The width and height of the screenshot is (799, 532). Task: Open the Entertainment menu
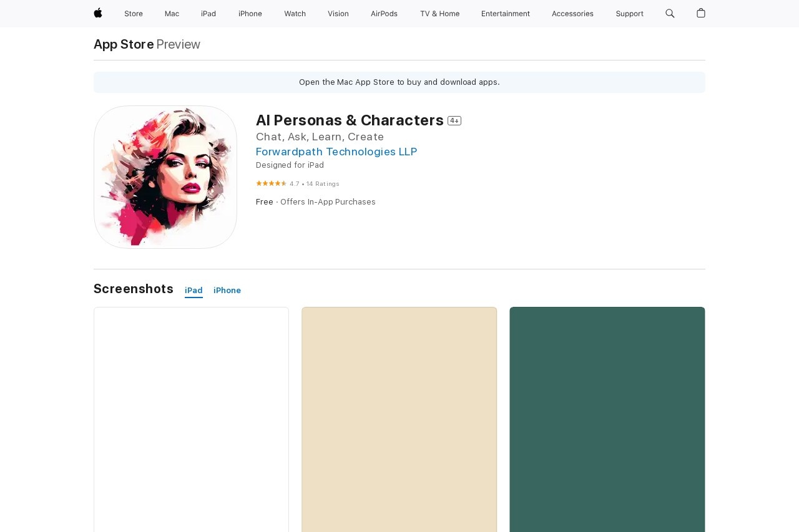[506, 14]
